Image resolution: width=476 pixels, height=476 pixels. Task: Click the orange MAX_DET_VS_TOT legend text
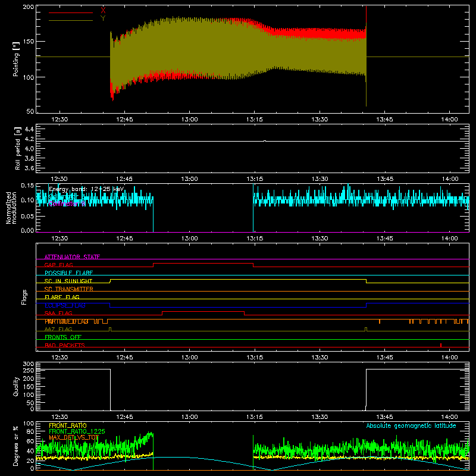tap(74, 437)
